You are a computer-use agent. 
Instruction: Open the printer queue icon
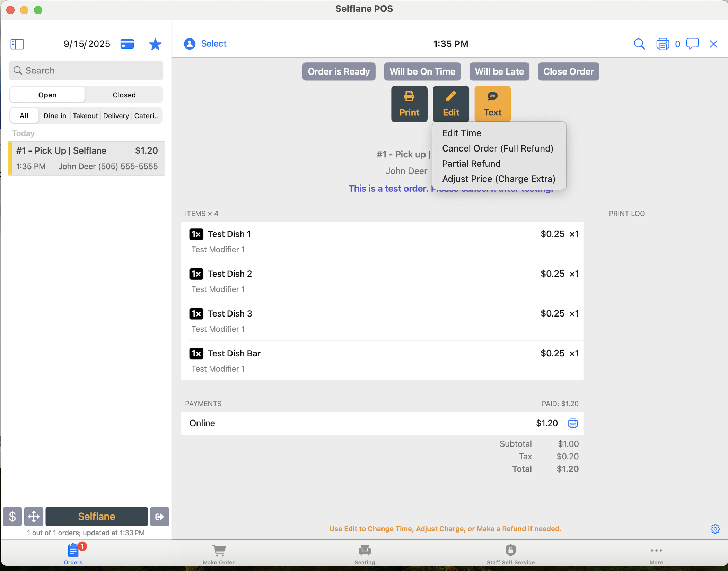[x=662, y=44]
